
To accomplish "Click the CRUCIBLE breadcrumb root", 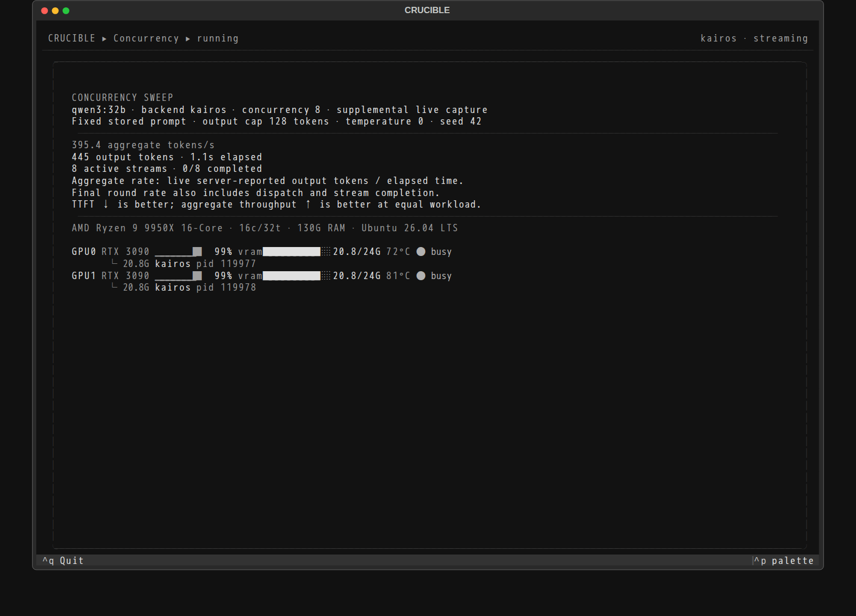I will pos(72,38).
